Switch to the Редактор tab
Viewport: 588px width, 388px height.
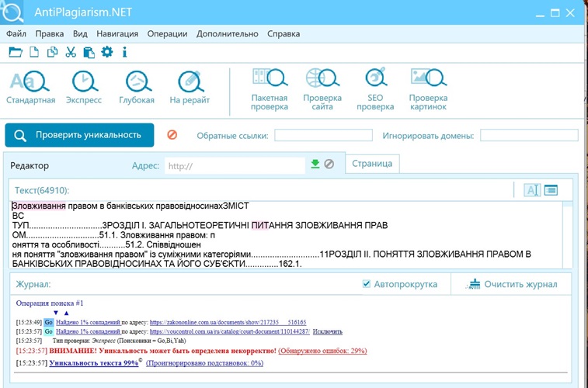pyautogui.click(x=30, y=165)
